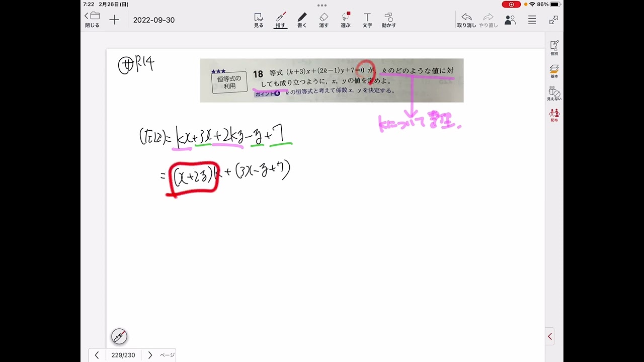This screenshot has height=362, width=644.
Task: Open the three-dot multitasking menu at top
Action: tap(322, 6)
